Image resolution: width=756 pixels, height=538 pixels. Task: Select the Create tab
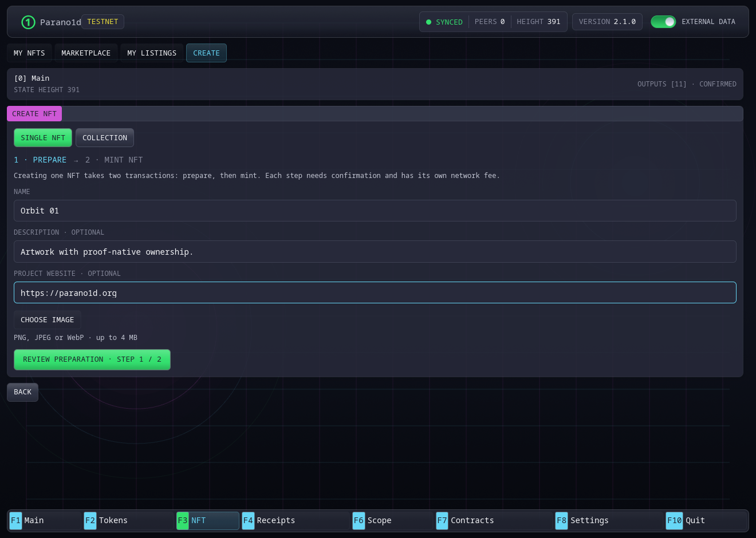206,53
